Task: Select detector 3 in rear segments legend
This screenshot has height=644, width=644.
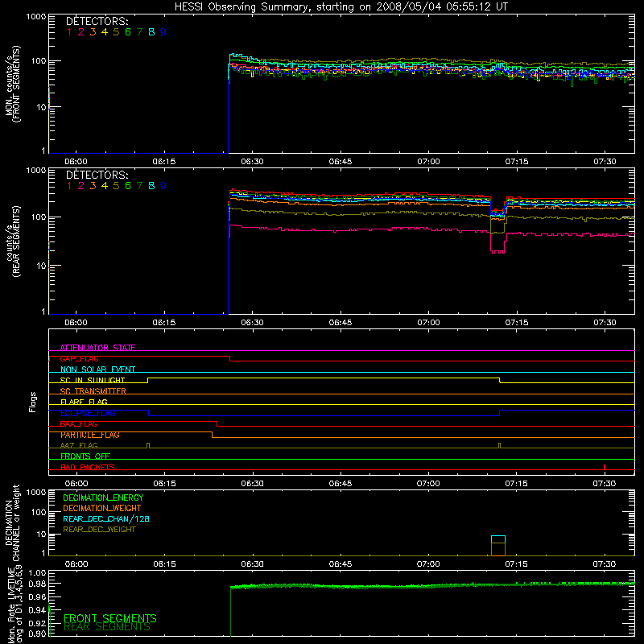Action: 93,186
